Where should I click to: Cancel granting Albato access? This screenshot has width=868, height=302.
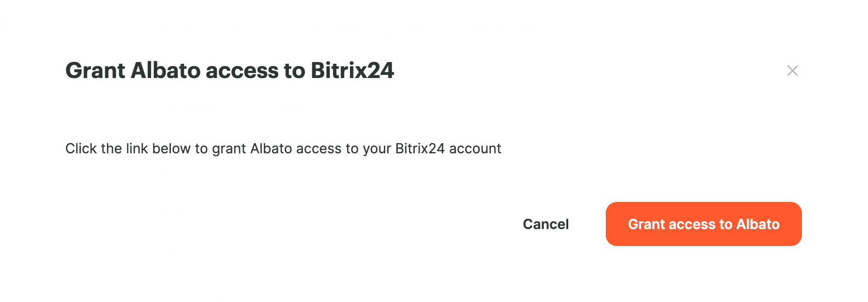pos(546,224)
